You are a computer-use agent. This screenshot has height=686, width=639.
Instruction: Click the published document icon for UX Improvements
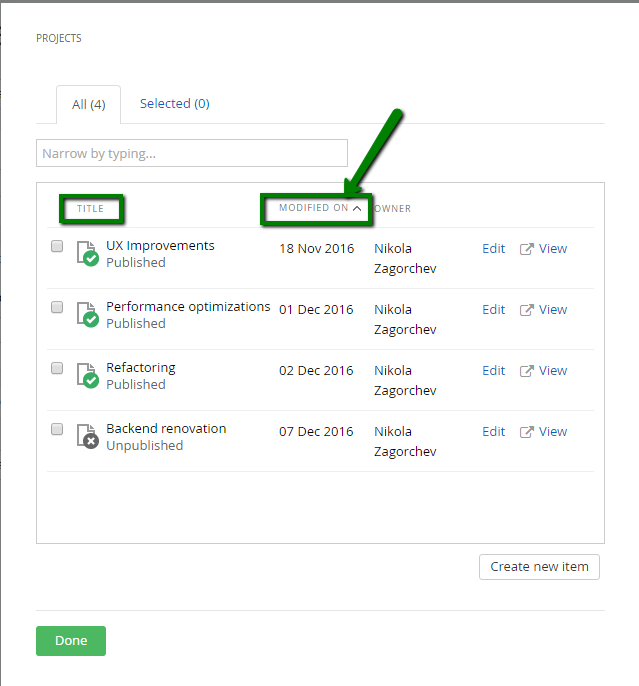pos(87,253)
